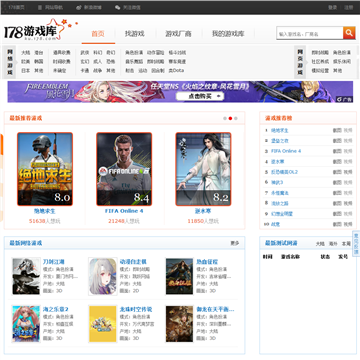Filter network games by 港台 region
Image resolution: width=360 pixels, height=360 pixels.
[39, 53]
